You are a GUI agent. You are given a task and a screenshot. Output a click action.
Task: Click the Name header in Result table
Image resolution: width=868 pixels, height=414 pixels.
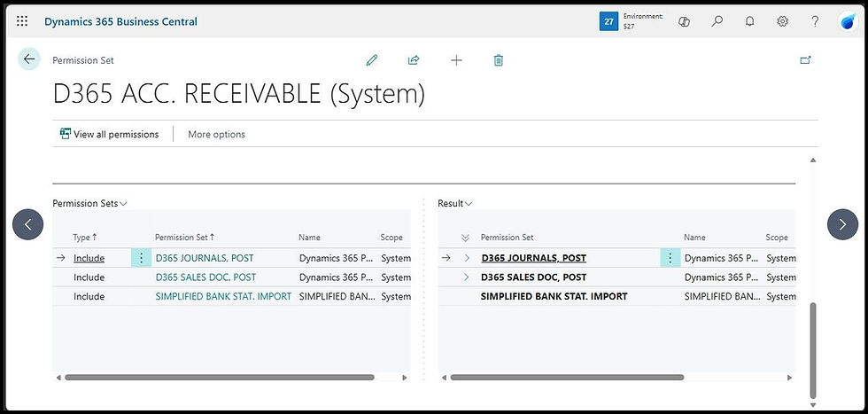tap(694, 238)
